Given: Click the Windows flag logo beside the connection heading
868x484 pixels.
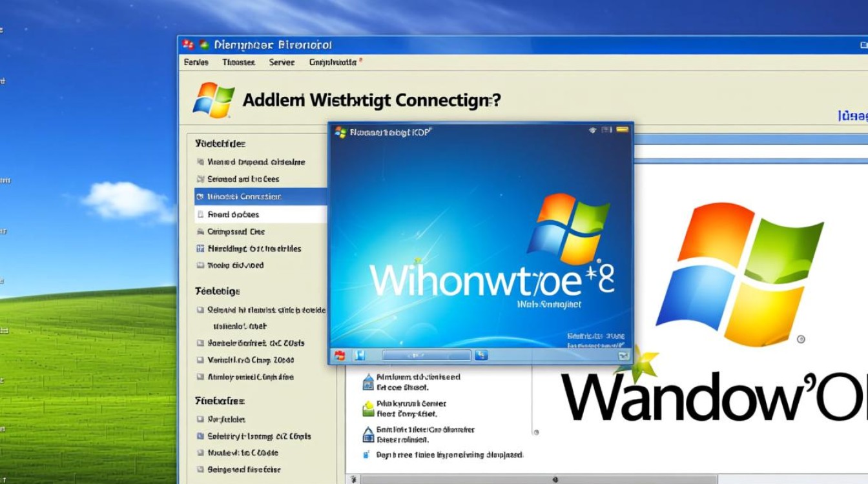Looking at the screenshot, I should (x=214, y=100).
